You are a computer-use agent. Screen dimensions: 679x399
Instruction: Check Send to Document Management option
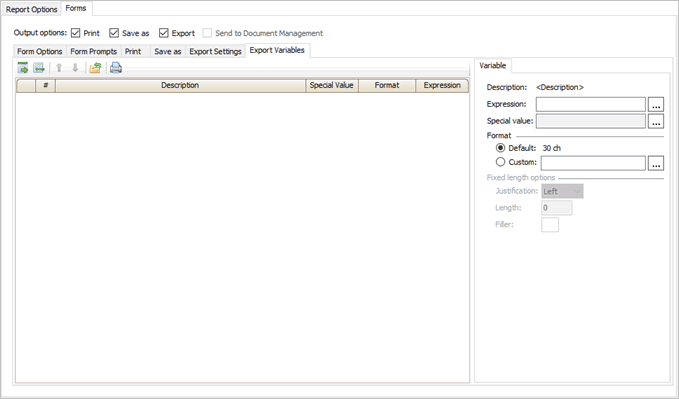[x=207, y=33]
